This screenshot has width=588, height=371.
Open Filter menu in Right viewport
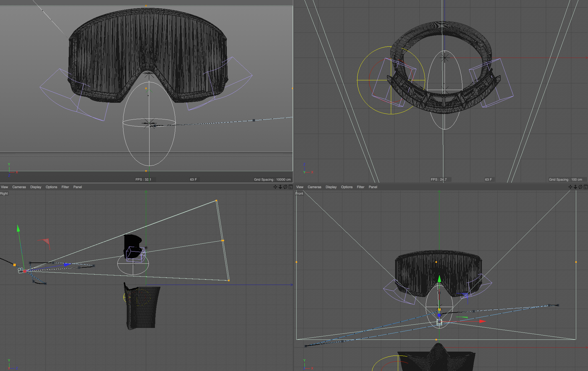click(x=65, y=187)
